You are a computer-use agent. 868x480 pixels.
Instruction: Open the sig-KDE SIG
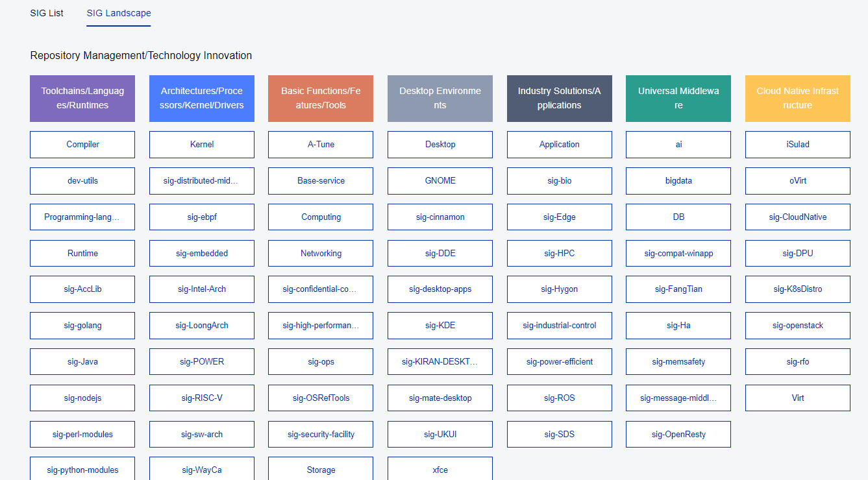440,326
